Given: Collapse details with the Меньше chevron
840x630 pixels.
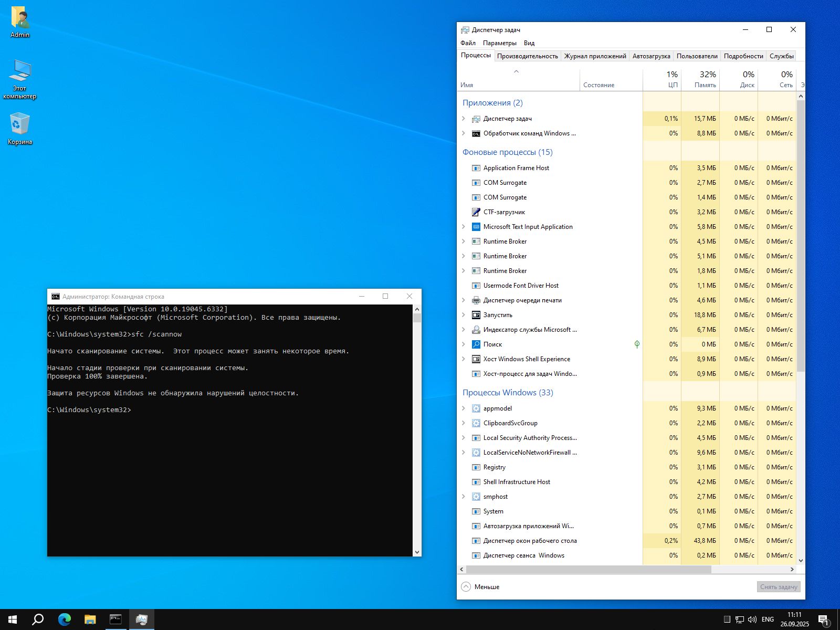Looking at the screenshot, I should [x=466, y=587].
